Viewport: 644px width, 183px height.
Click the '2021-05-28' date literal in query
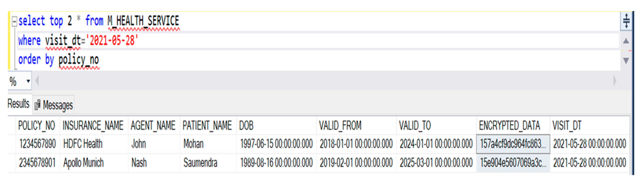112,40
